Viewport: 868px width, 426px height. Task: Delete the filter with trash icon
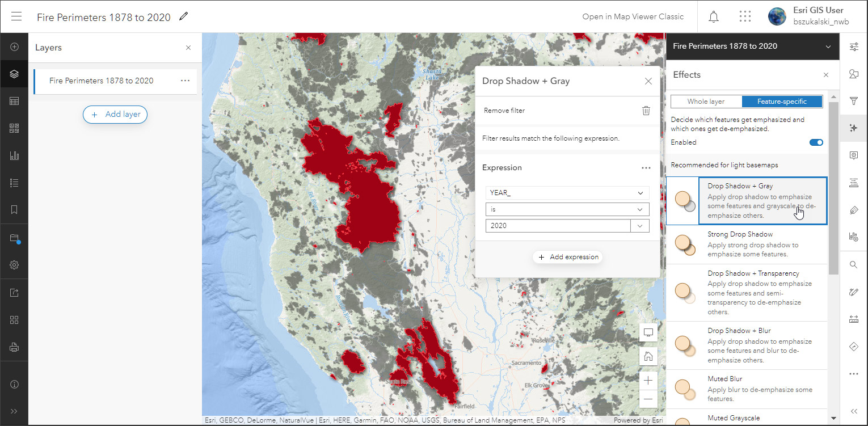coord(646,111)
